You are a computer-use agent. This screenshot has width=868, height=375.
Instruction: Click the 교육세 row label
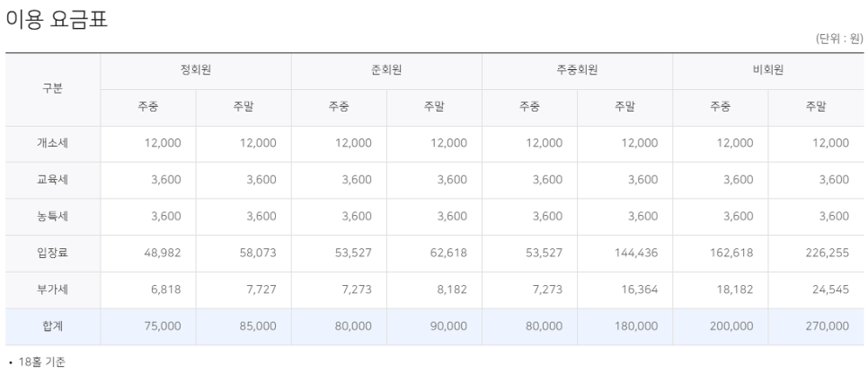pyautogui.click(x=52, y=180)
